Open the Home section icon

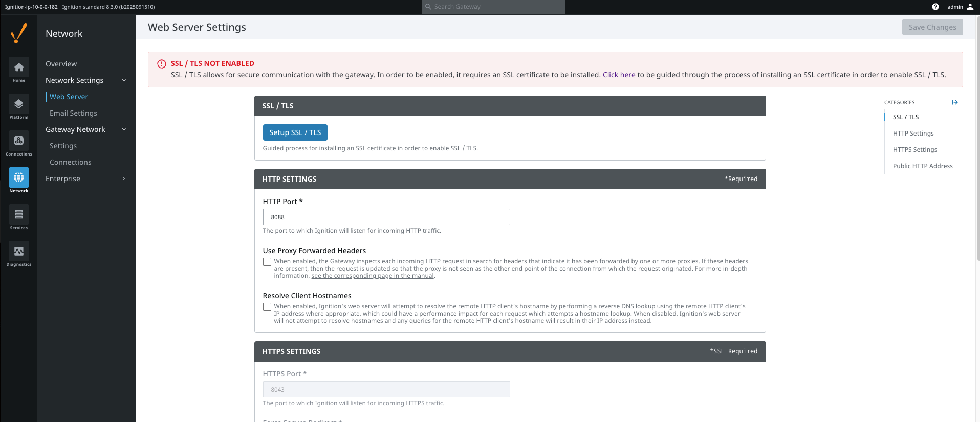19,68
